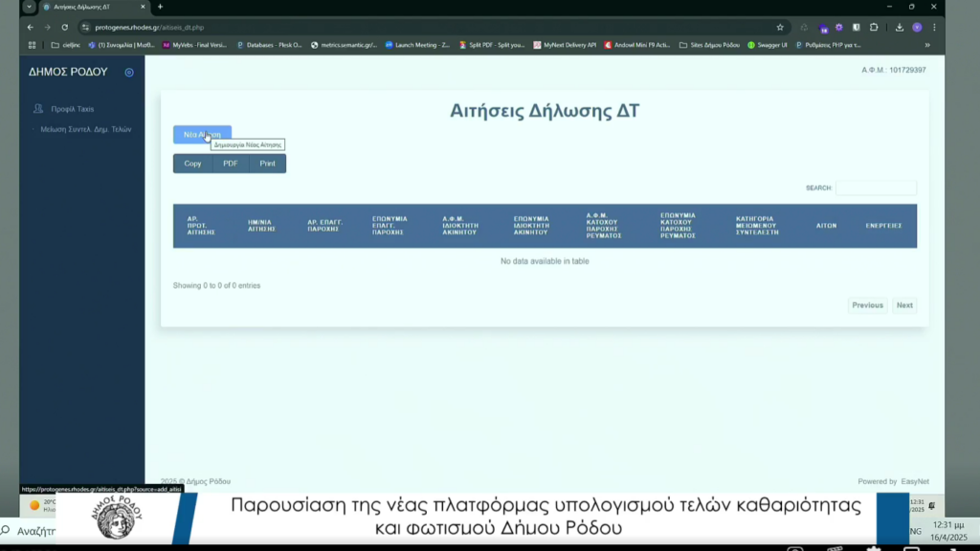
Task: Click the browser reload icon
Action: tap(65, 27)
